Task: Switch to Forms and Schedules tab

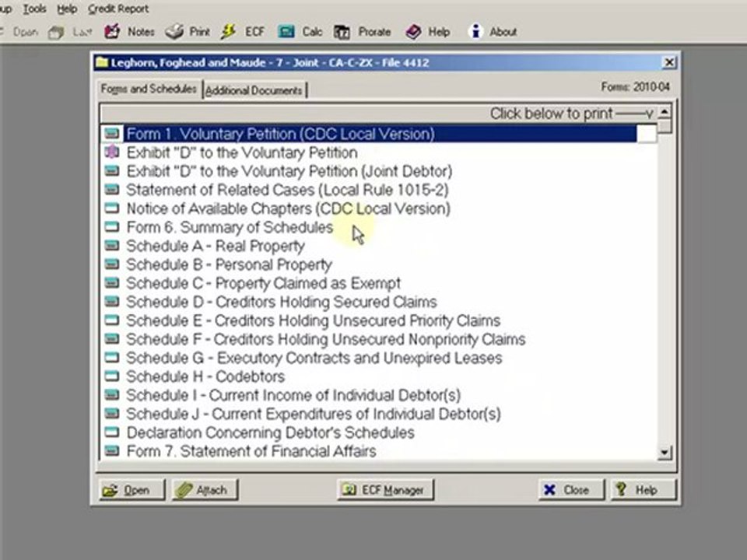Action: [x=149, y=89]
